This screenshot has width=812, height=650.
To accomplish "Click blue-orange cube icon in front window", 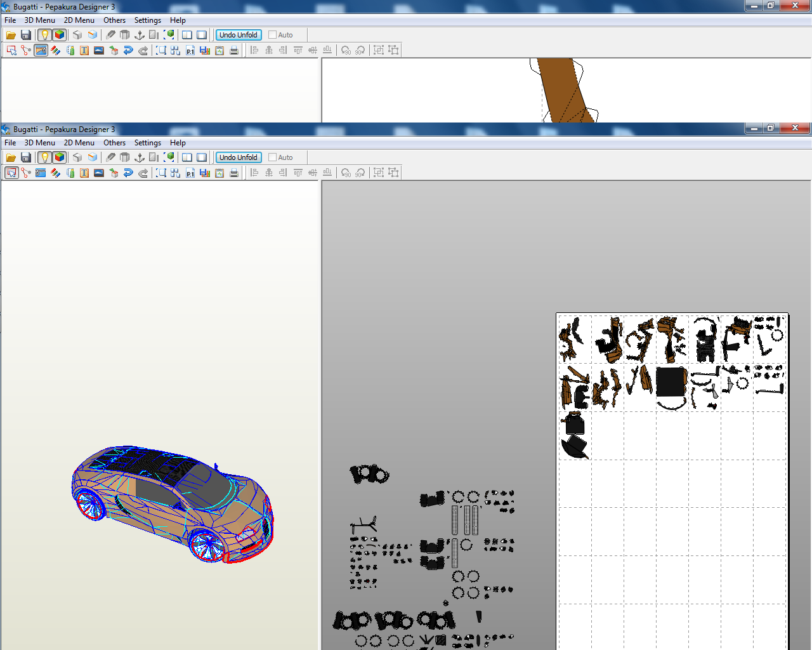I will [x=93, y=157].
